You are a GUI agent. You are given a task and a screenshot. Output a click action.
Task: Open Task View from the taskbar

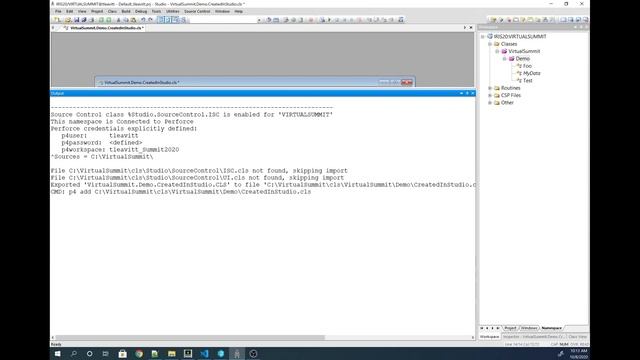[x=106, y=354]
